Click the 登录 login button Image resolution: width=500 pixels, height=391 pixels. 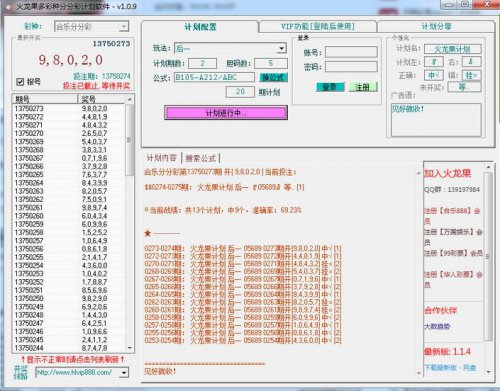pyautogui.click(x=330, y=87)
